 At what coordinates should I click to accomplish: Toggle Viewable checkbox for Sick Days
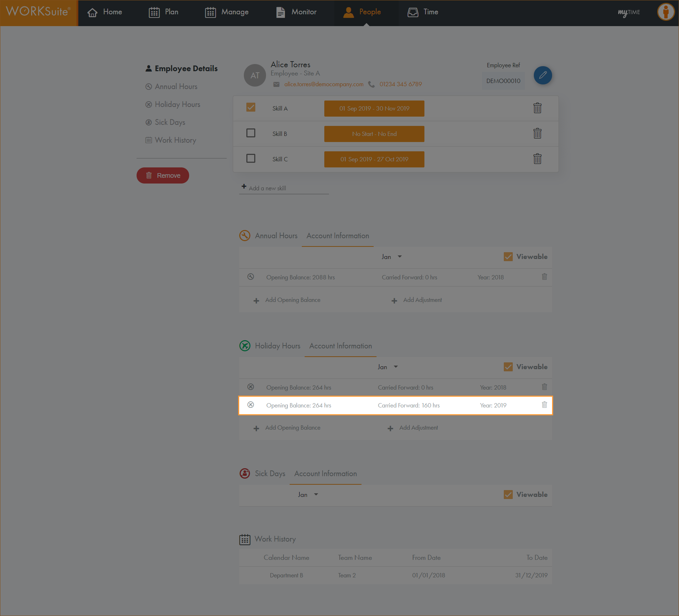pyautogui.click(x=508, y=494)
